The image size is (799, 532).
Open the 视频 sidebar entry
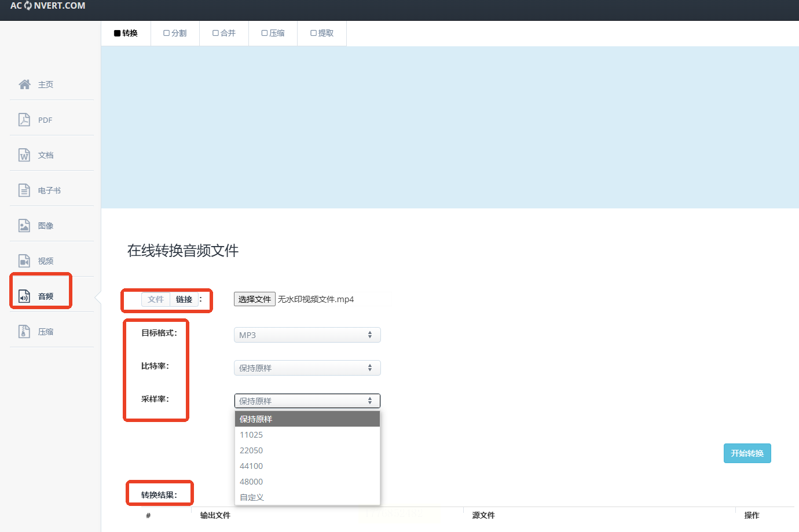[x=52, y=261]
